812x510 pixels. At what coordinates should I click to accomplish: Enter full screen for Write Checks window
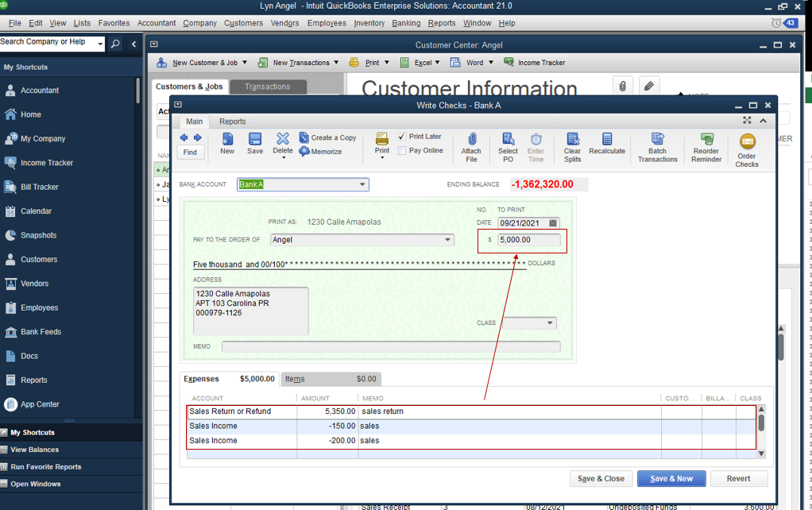748,121
